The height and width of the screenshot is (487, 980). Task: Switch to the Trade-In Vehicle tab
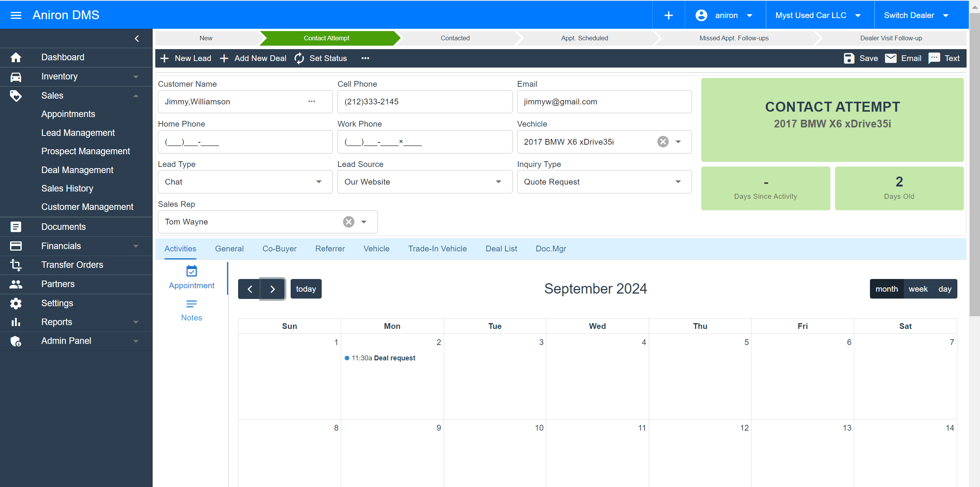pyautogui.click(x=437, y=249)
